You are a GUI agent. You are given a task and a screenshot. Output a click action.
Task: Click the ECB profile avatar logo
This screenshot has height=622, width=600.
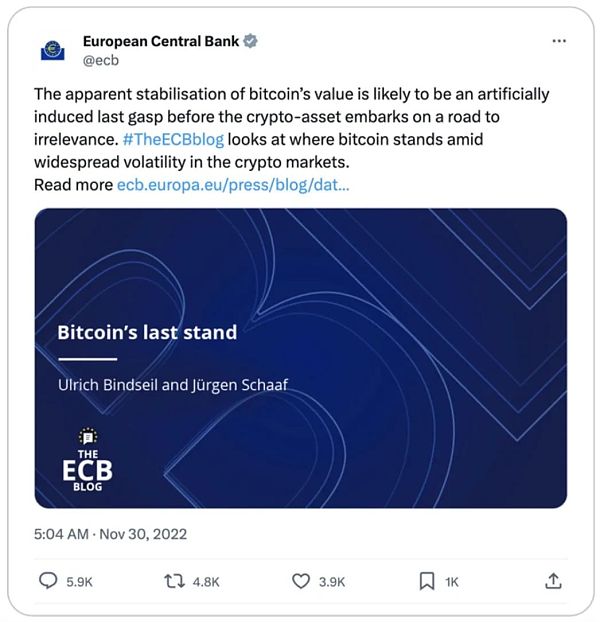tap(51, 49)
